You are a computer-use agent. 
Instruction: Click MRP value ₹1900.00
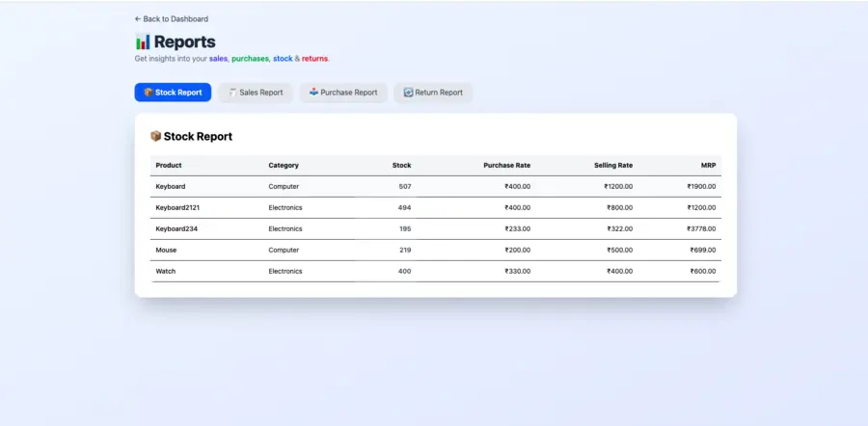[x=701, y=186]
